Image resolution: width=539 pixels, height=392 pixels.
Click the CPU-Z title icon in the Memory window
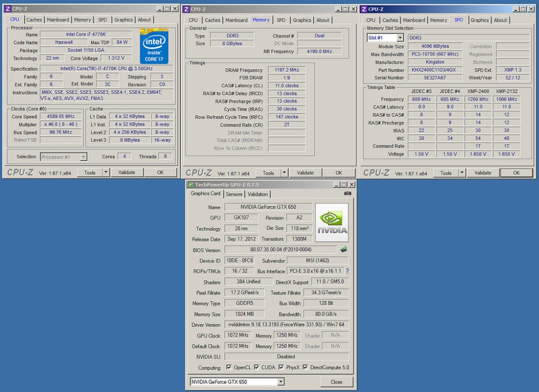click(186, 9)
